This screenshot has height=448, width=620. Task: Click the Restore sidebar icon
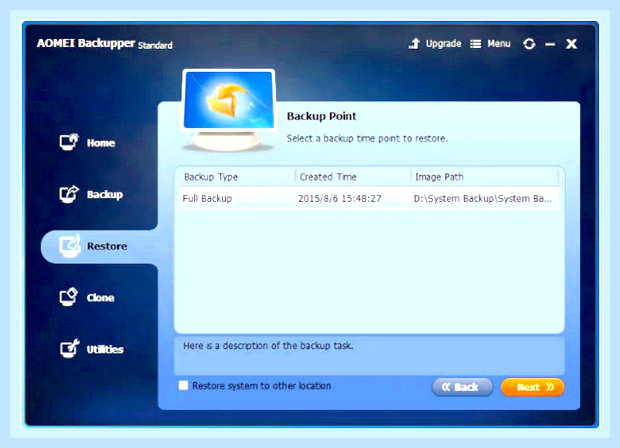(70, 246)
